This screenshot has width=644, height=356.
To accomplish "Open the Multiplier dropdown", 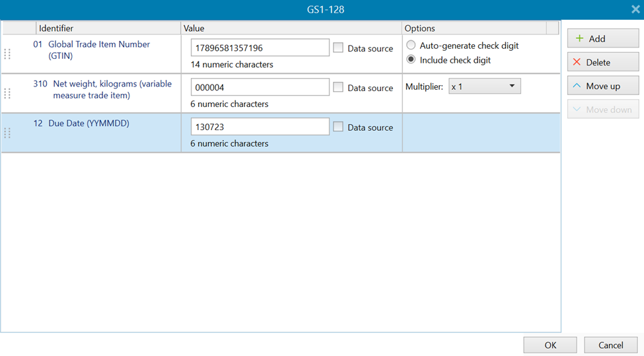I will tap(485, 87).
